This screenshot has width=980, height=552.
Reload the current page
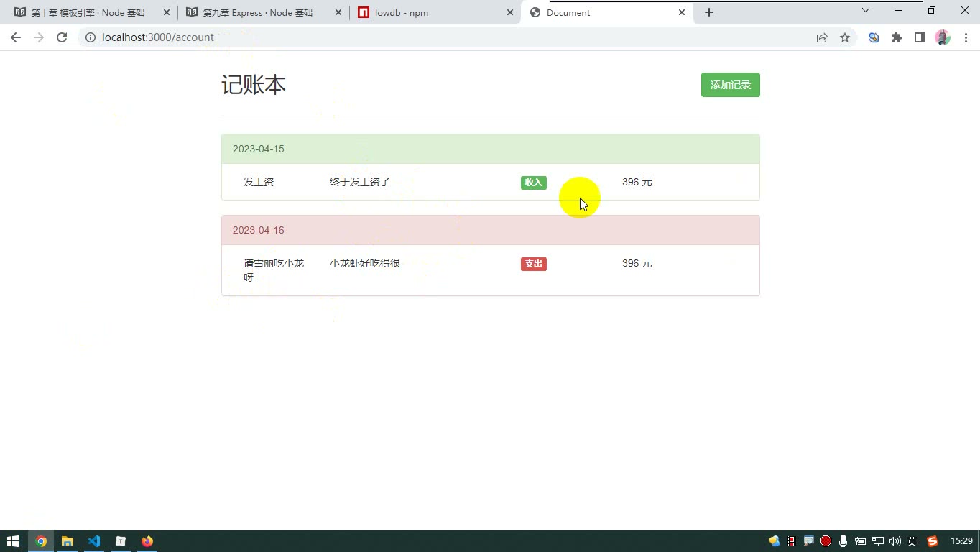[x=62, y=37]
